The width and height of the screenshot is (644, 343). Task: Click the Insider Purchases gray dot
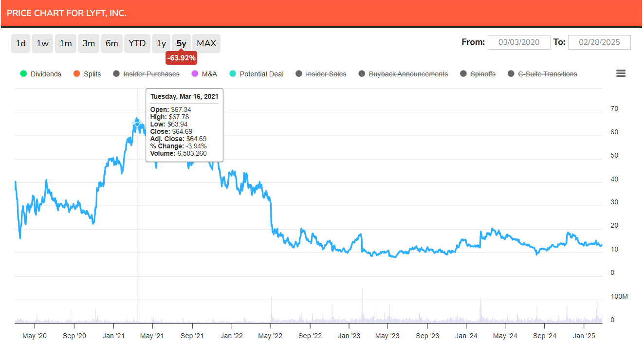point(116,74)
